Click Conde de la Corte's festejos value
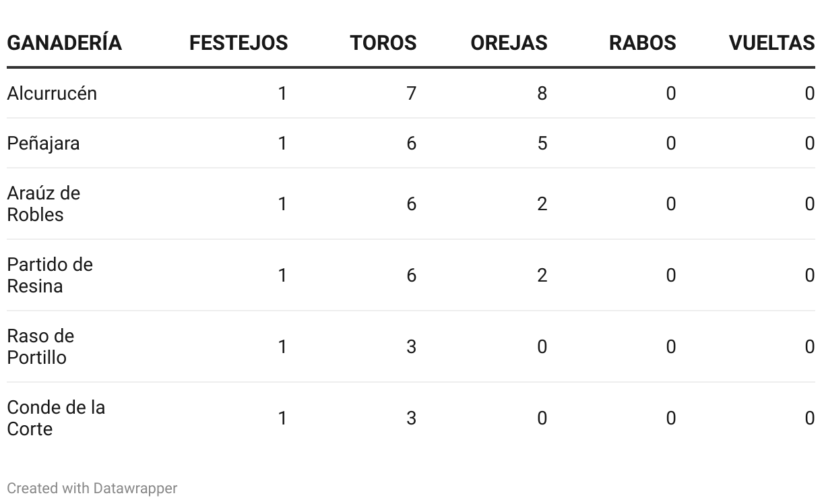Screen dimensions: 822x504 pyautogui.click(x=282, y=418)
